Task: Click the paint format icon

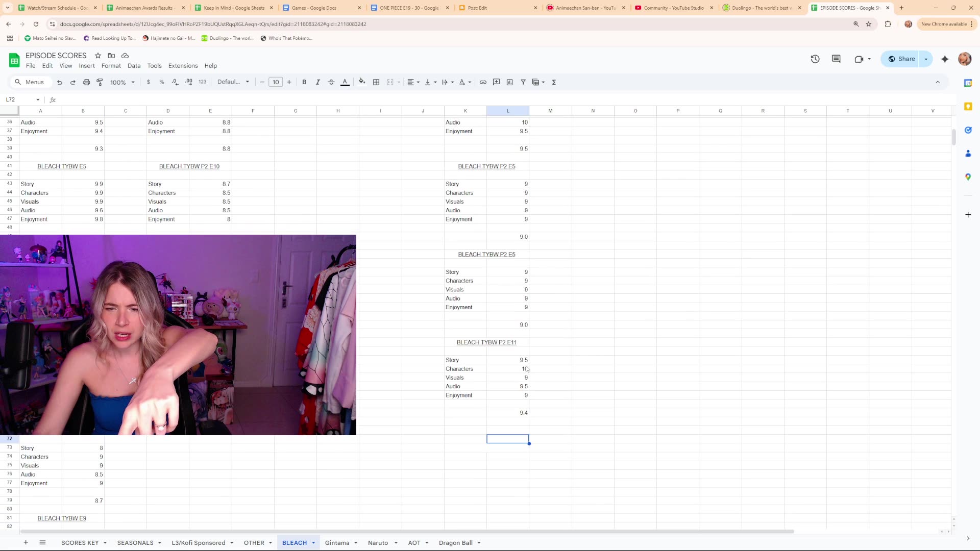Action: (x=100, y=82)
